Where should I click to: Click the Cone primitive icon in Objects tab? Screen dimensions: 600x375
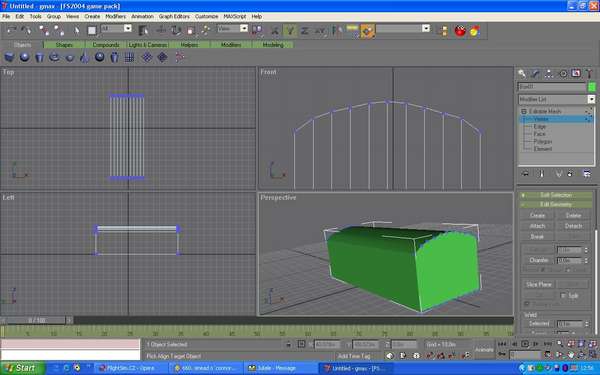[x=84, y=57]
